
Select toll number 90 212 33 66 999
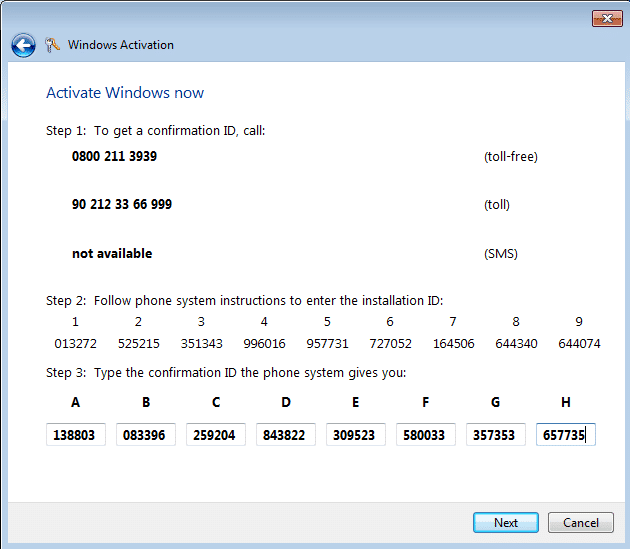click(x=122, y=204)
